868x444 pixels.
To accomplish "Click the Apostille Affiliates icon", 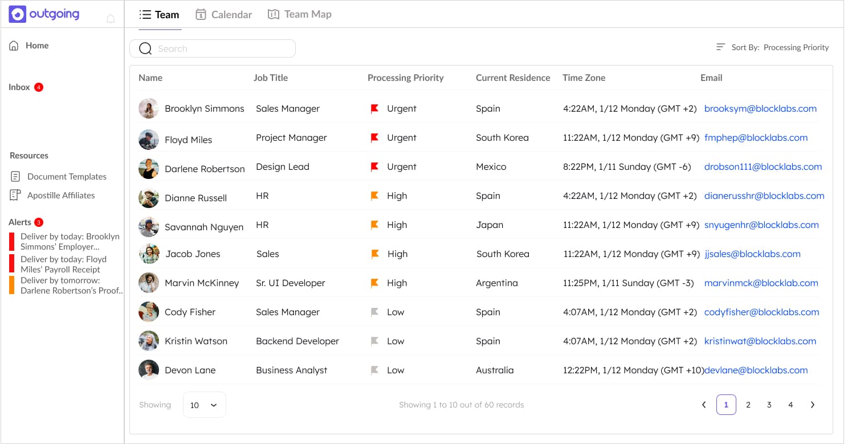I will coord(15,195).
